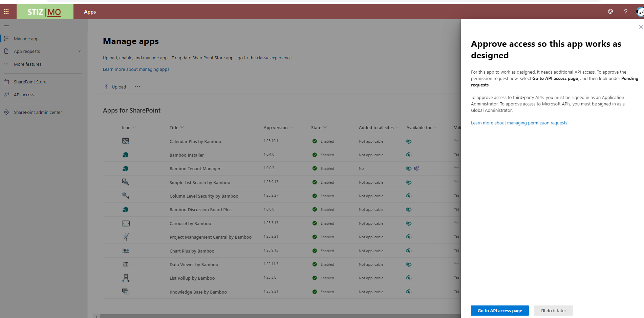Expand the App requests chevron
This screenshot has width=644, height=318.
click(80, 51)
